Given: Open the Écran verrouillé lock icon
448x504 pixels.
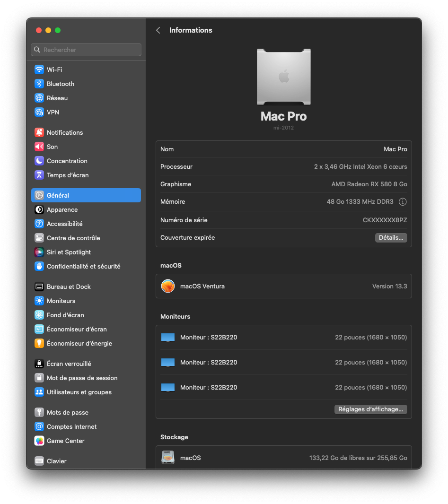Looking at the screenshot, I should [x=39, y=364].
